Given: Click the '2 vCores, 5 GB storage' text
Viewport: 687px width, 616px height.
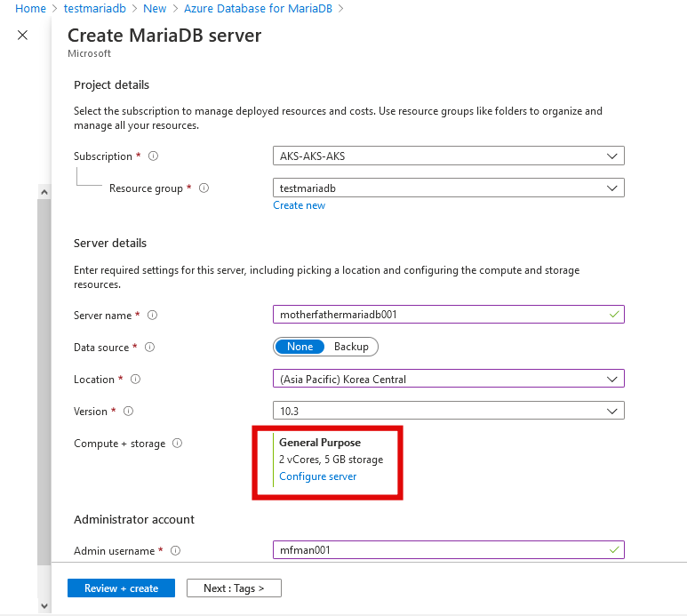Looking at the screenshot, I should (331, 460).
